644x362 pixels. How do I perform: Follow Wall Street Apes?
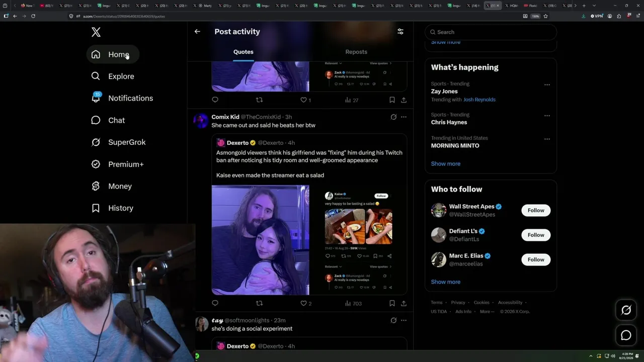pyautogui.click(x=536, y=210)
